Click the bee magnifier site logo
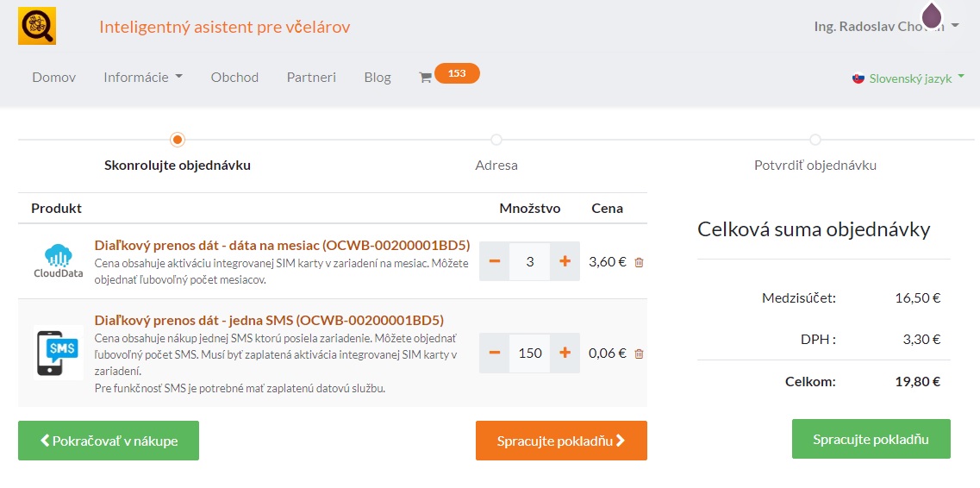Viewport: 980px width, 488px height. [x=37, y=26]
